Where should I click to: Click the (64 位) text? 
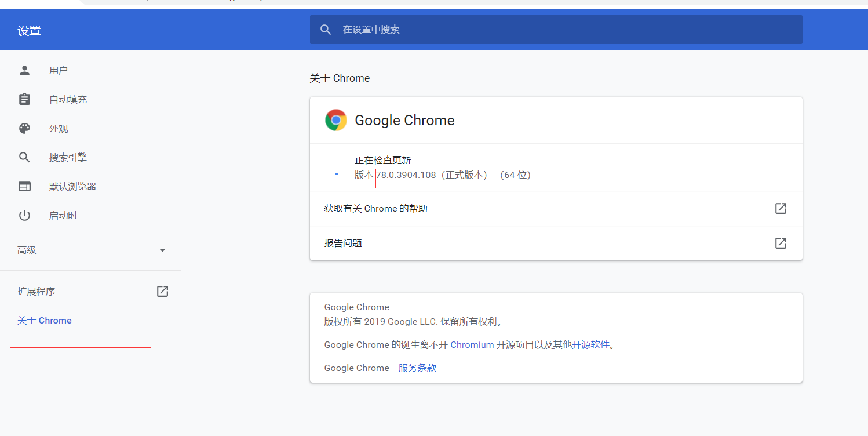coord(515,175)
